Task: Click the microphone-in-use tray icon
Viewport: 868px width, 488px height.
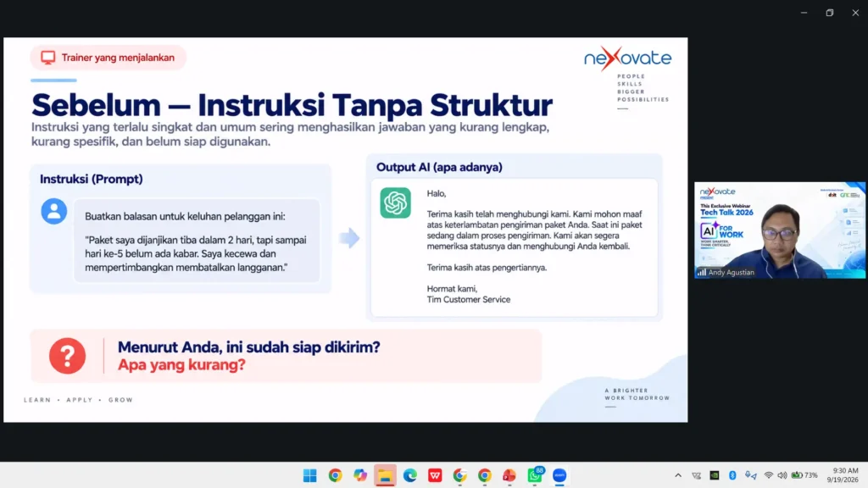Action: click(751, 475)
